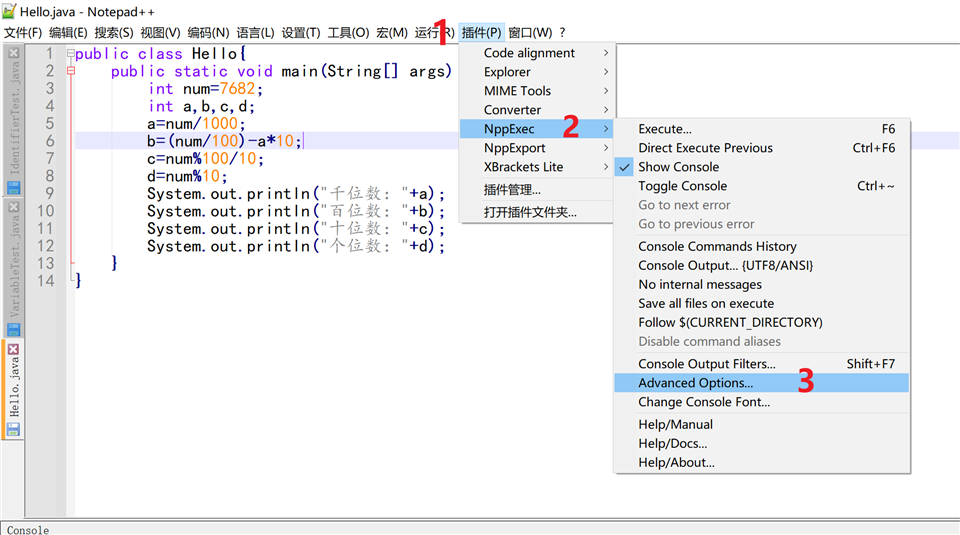Open the 编辑(E) menu

click(x=68, y=32)
